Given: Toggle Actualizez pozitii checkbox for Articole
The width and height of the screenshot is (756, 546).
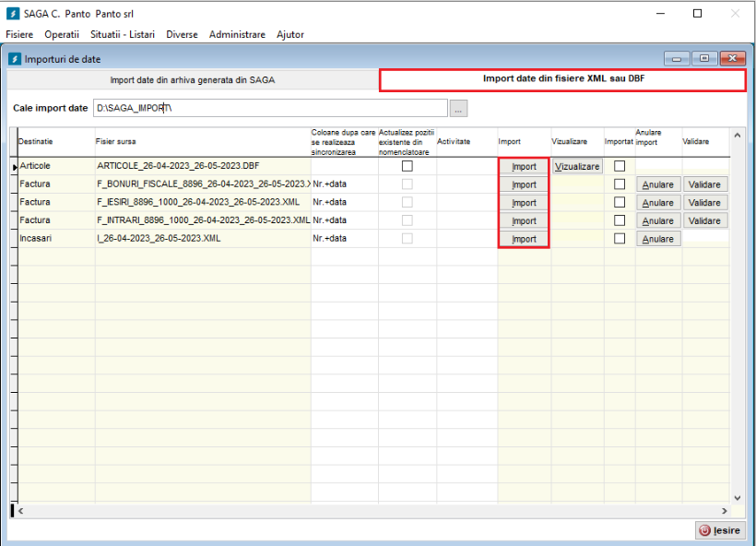Looking at the screenshot, I should pos(408,166).
